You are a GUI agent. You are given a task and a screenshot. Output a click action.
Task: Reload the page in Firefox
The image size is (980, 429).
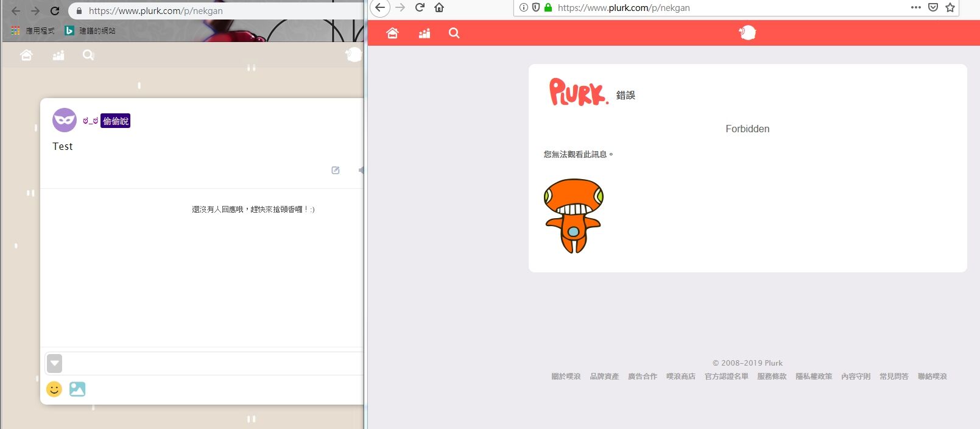tap(420, 7)
